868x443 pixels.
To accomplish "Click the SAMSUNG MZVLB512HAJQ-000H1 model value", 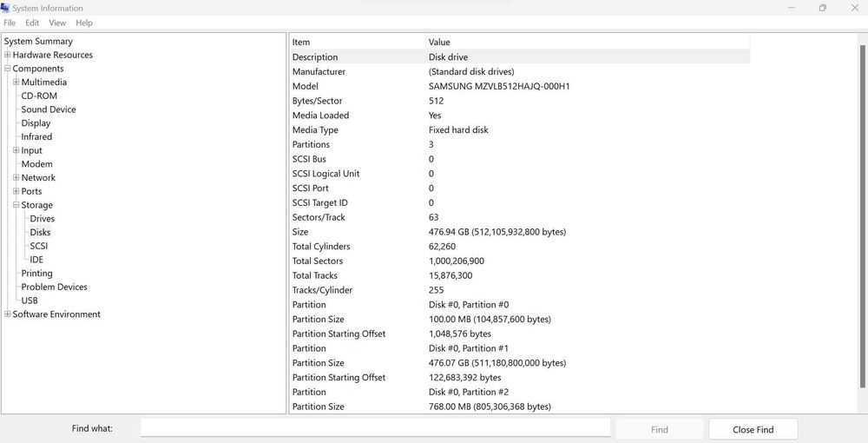I will tap(499, 86).
